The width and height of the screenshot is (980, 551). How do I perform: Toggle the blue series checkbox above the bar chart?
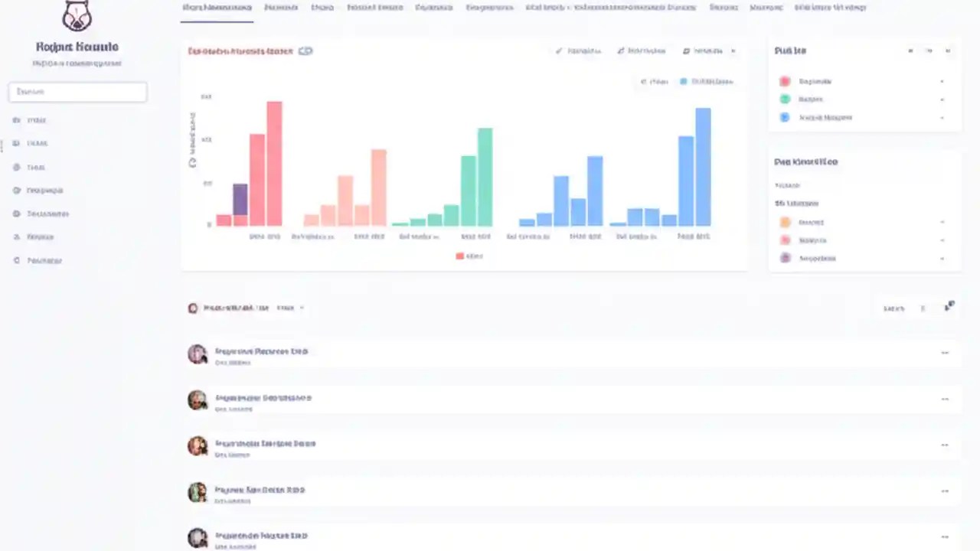(x=682, y=81)
